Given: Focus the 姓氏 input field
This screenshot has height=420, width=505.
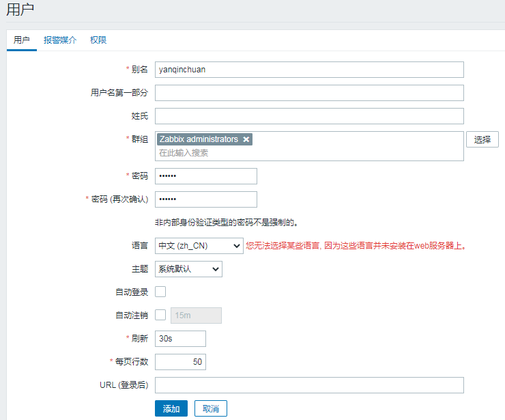Looking at the screenshot, I should point(309,116).
